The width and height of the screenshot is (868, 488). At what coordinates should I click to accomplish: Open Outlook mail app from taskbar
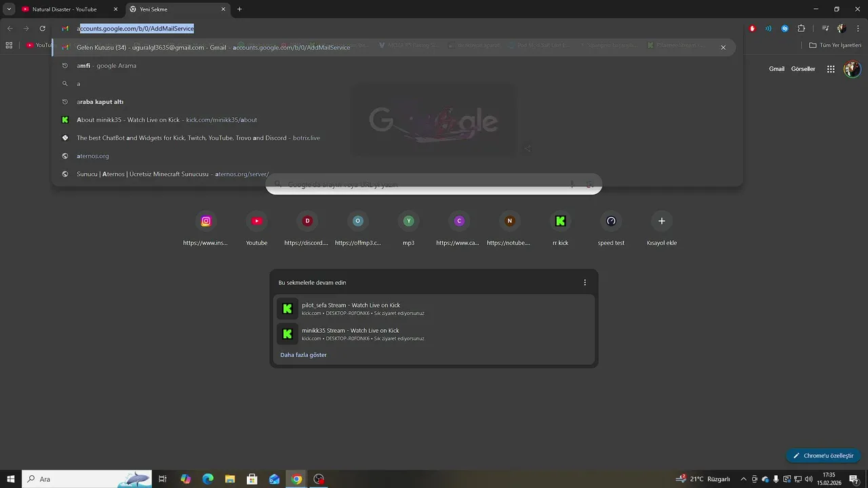click(x=274, y=479)
